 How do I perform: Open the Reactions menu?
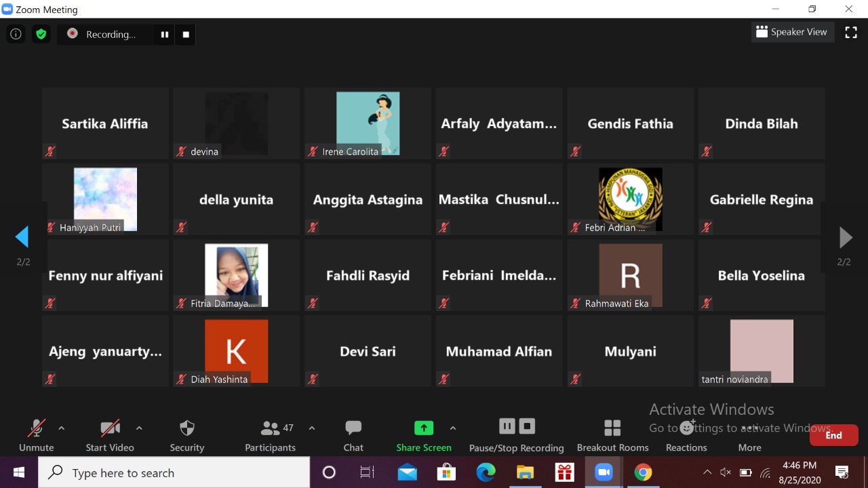pos(686,435)
